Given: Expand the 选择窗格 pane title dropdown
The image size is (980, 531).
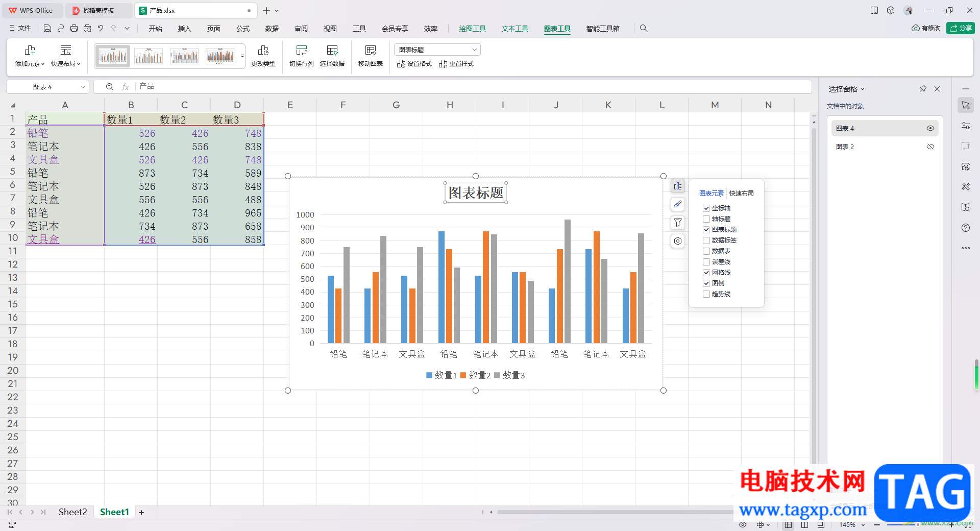Looking at the screenshot, I should point(863,89).
